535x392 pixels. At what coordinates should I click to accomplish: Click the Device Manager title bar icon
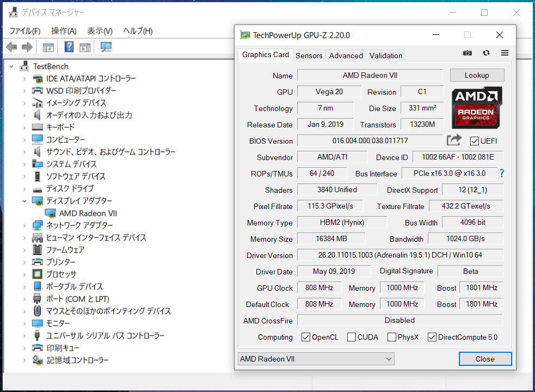click(x=13, y=13)
